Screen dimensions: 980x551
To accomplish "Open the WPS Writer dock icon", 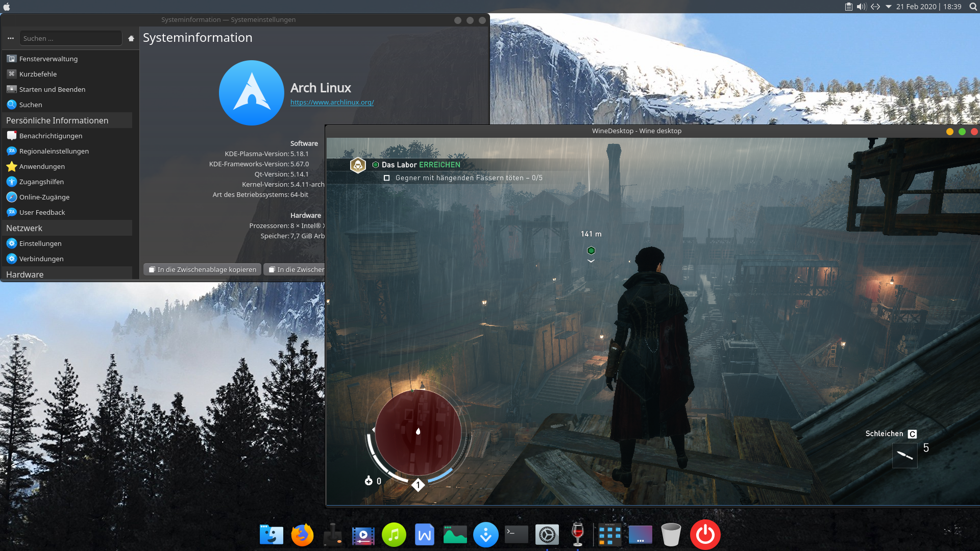I will 424,535.
